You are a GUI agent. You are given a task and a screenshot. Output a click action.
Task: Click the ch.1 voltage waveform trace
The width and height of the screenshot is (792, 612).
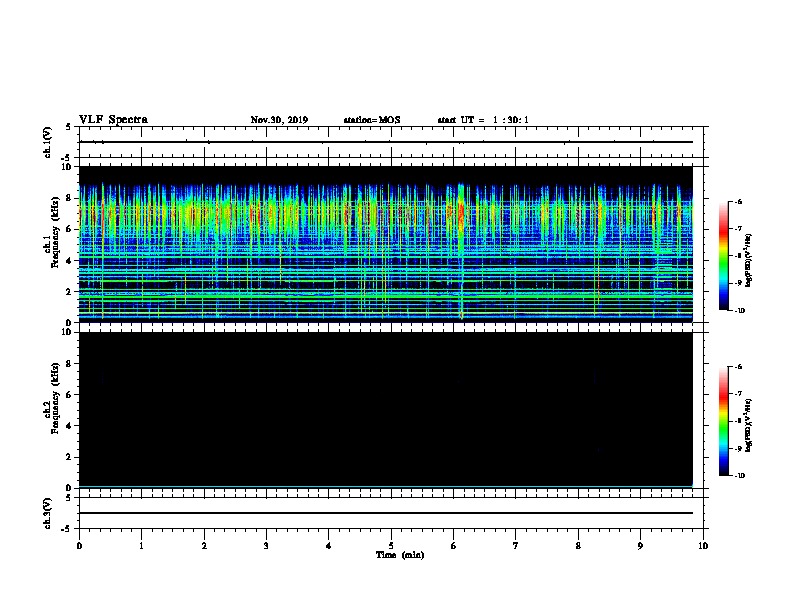click(x=386, y=142)
